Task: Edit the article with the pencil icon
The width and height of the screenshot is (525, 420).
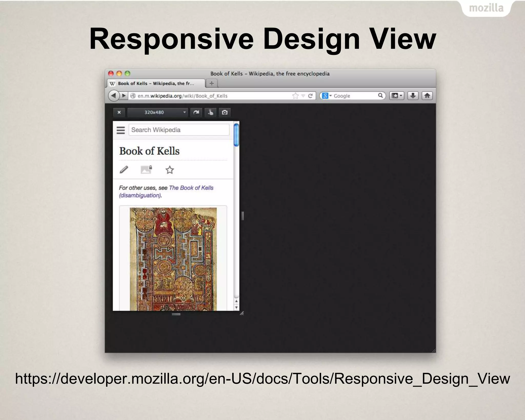Action: [x=124, y=169]
